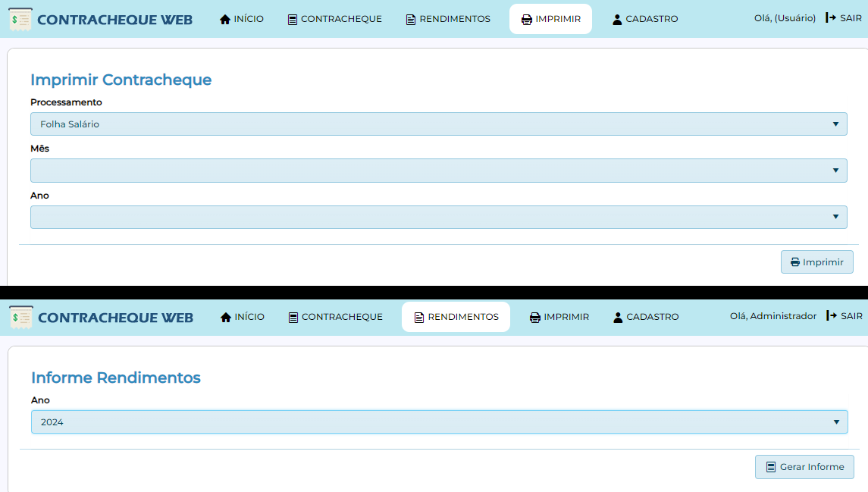868x492 pixels.
Task: Click the sign-out arrow icon beside Olá, (Usuário)
Action: click(x=831, y=18)
